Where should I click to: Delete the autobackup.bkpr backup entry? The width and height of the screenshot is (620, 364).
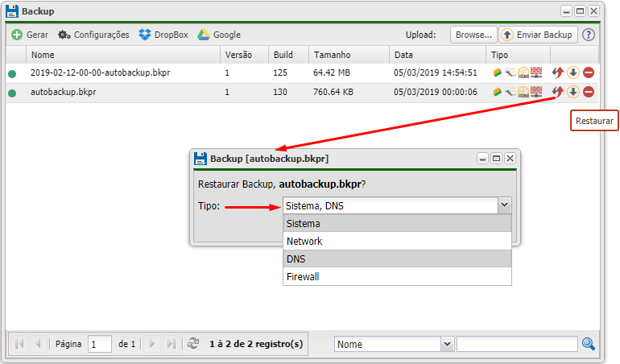589,93
